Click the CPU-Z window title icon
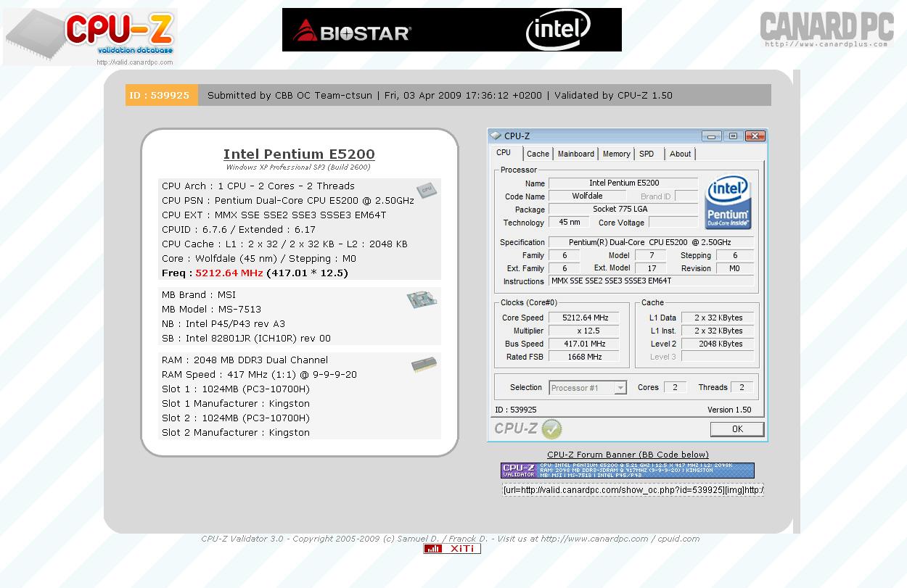Image resolution: width=907 pixels, height=588 pixels. coord(496,136)
